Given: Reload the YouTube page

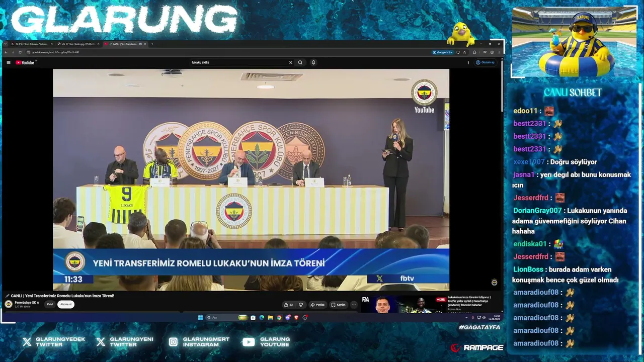Looking at the screenshot, I should 20,52.
